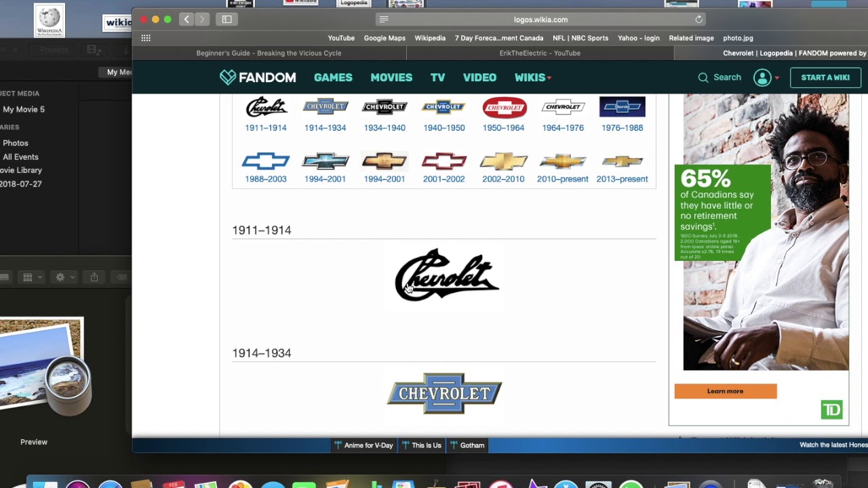Open Gotham in bottom bar

[467, 445]
